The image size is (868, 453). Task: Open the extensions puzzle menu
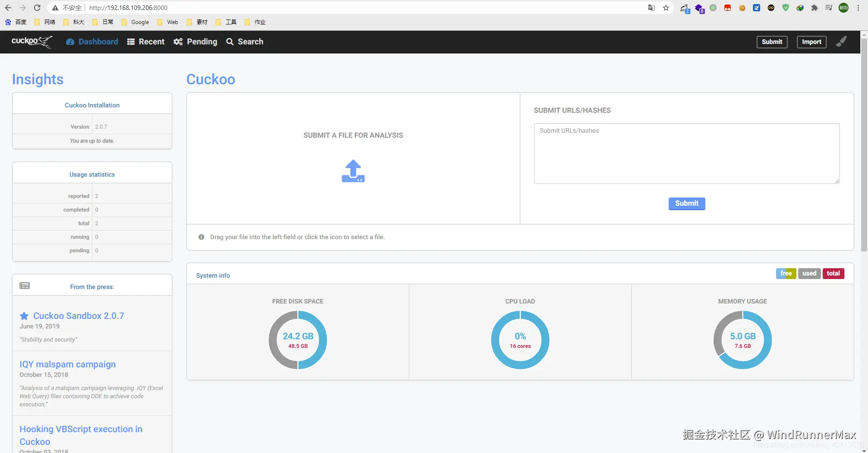tap(815, 8)
